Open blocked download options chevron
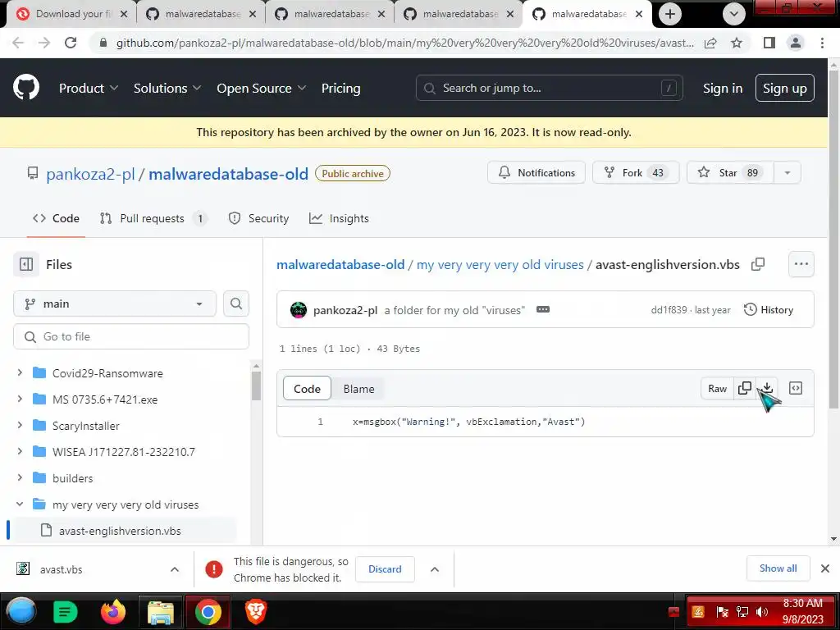Viewport: 840px width, 630px height. pos(435,569)
